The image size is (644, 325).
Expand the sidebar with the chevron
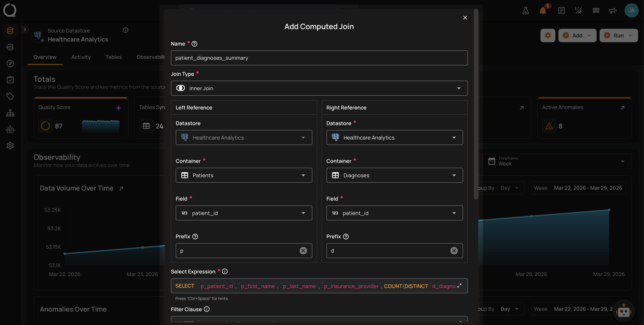click(25, 29)
